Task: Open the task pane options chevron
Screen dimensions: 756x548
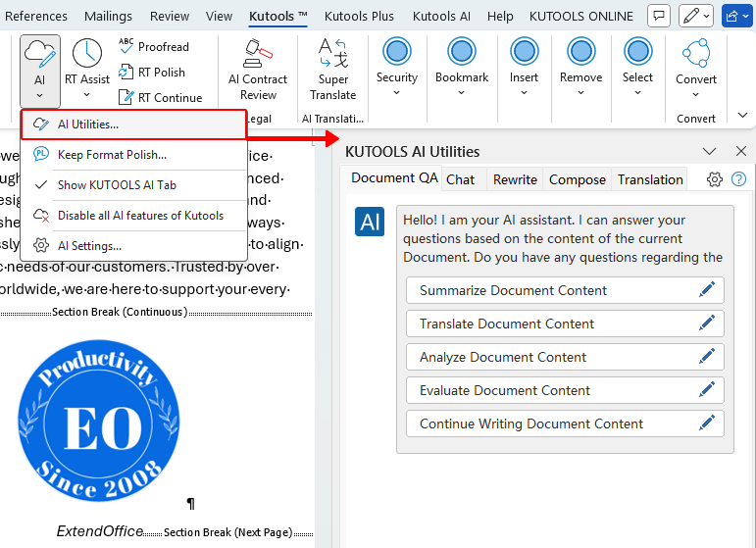Action: coord(709,151)
